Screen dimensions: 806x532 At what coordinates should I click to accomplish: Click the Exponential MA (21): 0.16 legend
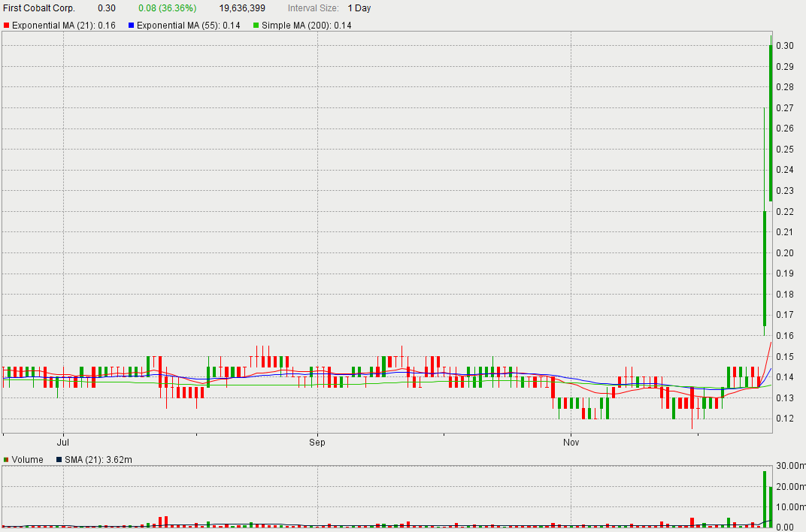tap(64, 25)
